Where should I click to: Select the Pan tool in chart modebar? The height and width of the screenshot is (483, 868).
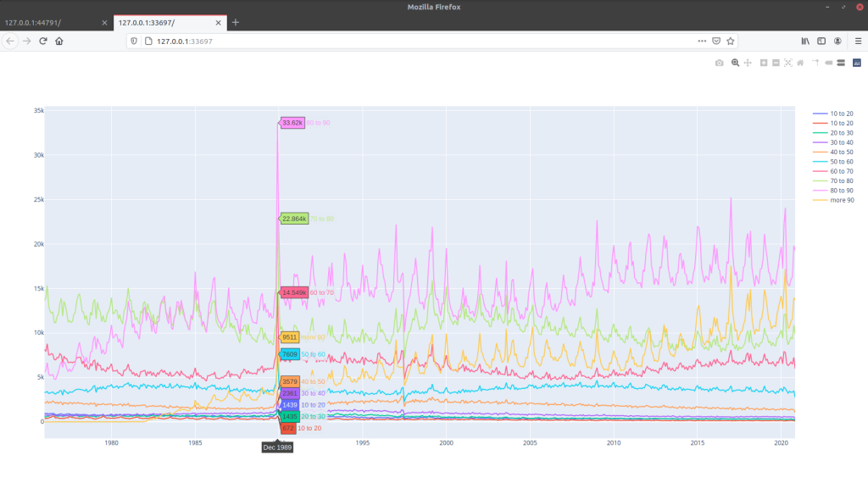pos(748,63)
